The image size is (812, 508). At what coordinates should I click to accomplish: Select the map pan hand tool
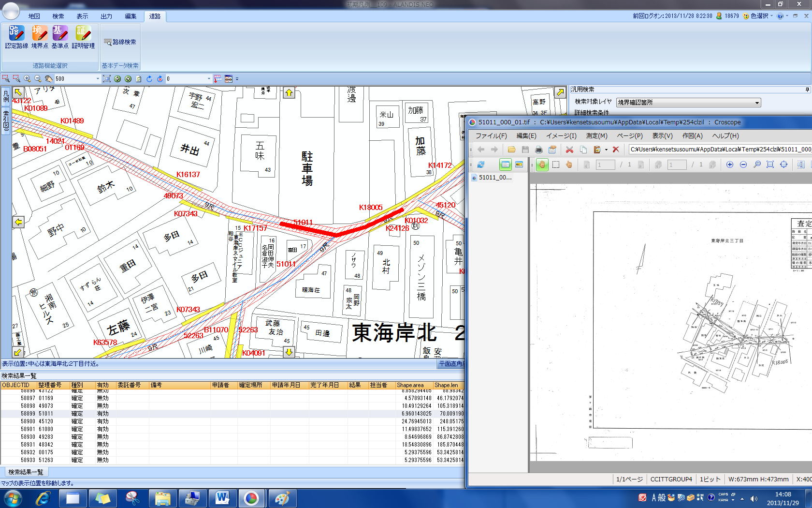(48, 79)
